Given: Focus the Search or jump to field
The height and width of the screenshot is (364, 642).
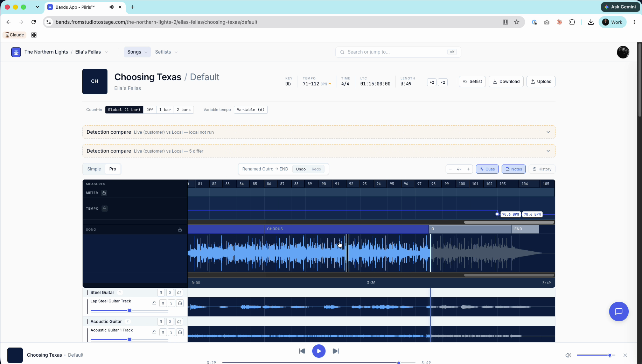Looking at the screenshot, I should tap(398, 52).
